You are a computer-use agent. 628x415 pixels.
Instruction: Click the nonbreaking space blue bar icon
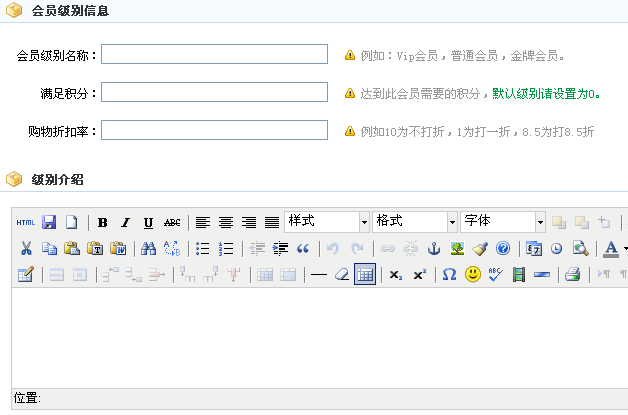pos(541,274)
